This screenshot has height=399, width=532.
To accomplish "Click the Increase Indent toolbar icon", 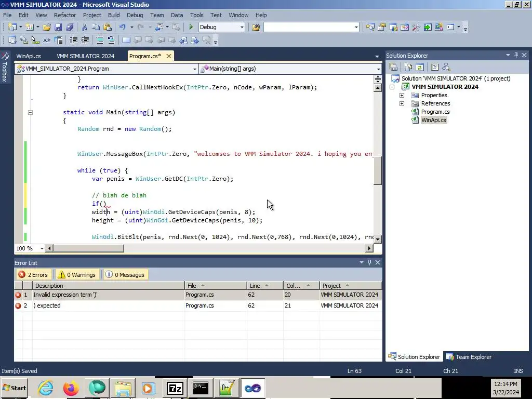I will coord(85,41).
